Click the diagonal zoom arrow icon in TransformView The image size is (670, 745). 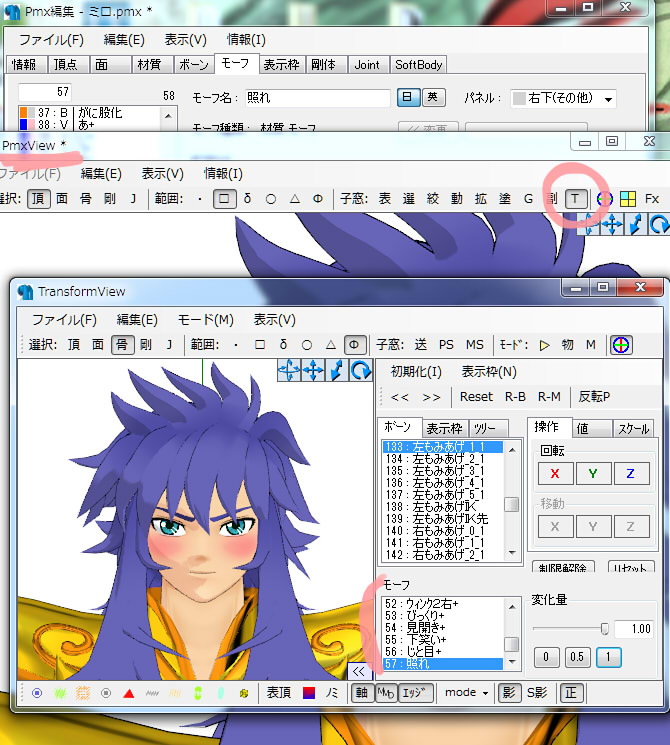pos(336,370)
